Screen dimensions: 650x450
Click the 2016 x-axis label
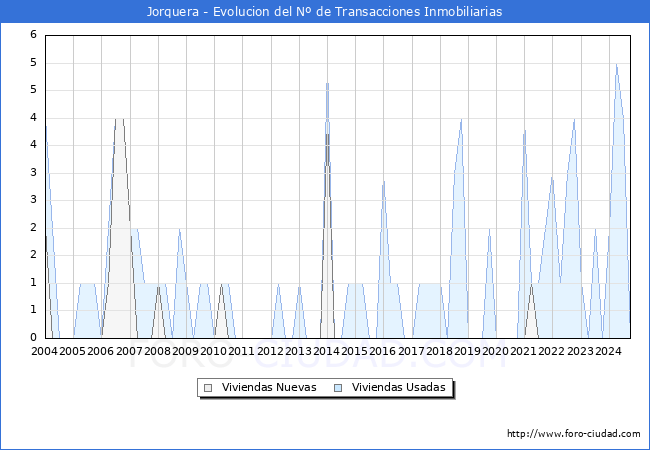[x=383, y=351]
